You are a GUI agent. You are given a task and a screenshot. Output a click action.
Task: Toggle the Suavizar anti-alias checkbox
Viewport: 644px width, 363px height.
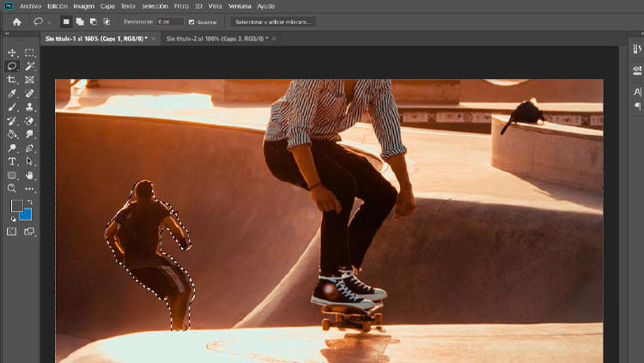(x=191, y=22)
